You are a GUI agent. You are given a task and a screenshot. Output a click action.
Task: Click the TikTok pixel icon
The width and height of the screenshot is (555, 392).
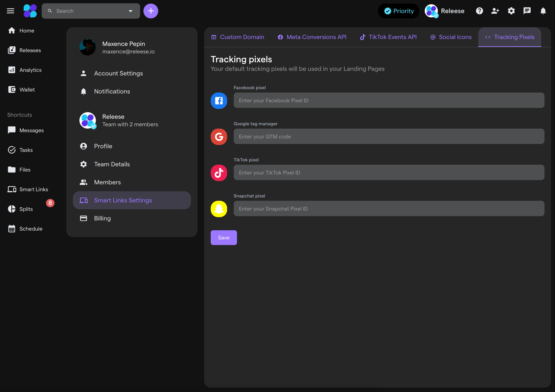219,173
